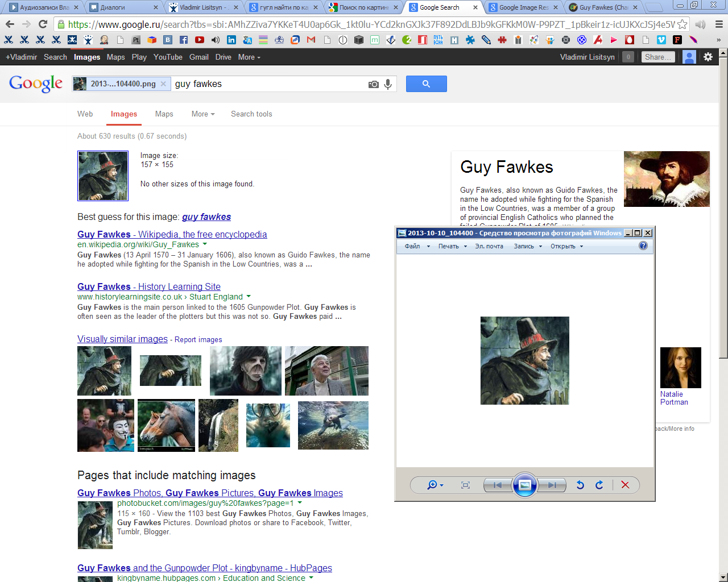Rotate photo counterclockwise in photo viewer
The height and width of the screenshot is (582, 728).
pyautogui.click(x=580, y=485)
